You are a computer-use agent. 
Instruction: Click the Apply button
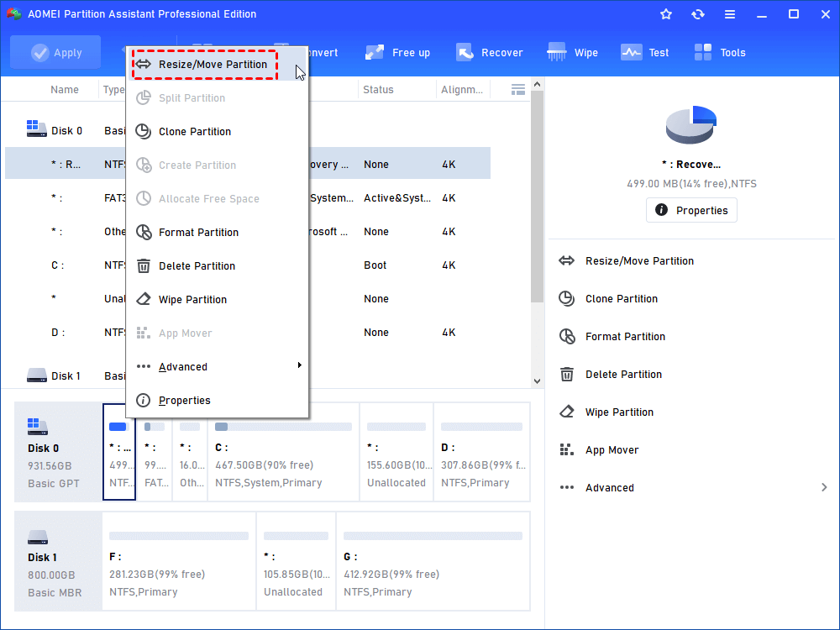(55, 52)
